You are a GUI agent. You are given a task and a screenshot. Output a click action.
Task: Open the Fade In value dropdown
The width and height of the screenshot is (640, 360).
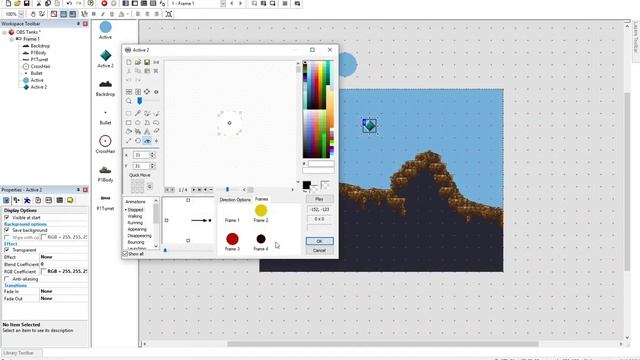[63, 291]
